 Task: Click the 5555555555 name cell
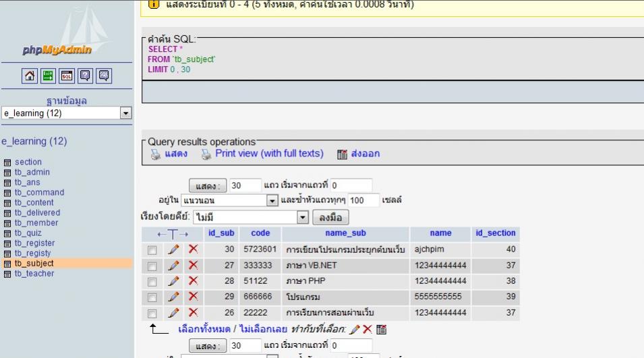click(x=440, y=297)
